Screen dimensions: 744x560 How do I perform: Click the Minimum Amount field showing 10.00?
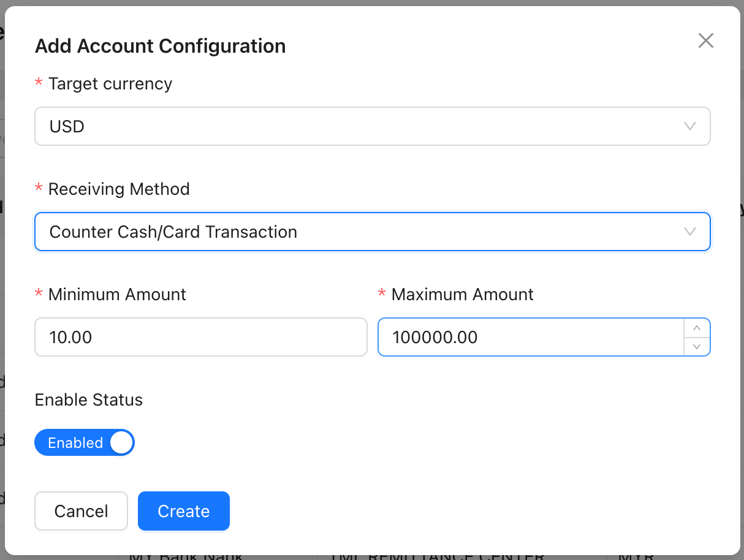pyautogui.click(x=200, y=337)
